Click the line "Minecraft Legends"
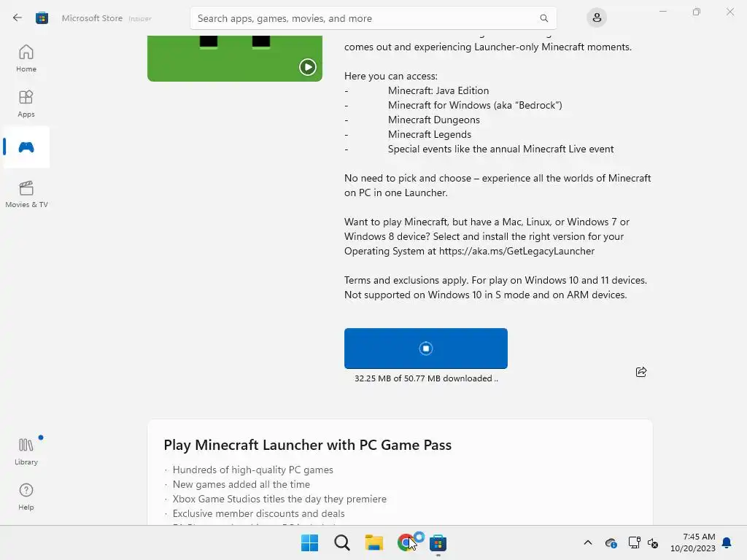The image size is (747, 560). (x=429, y=134)
